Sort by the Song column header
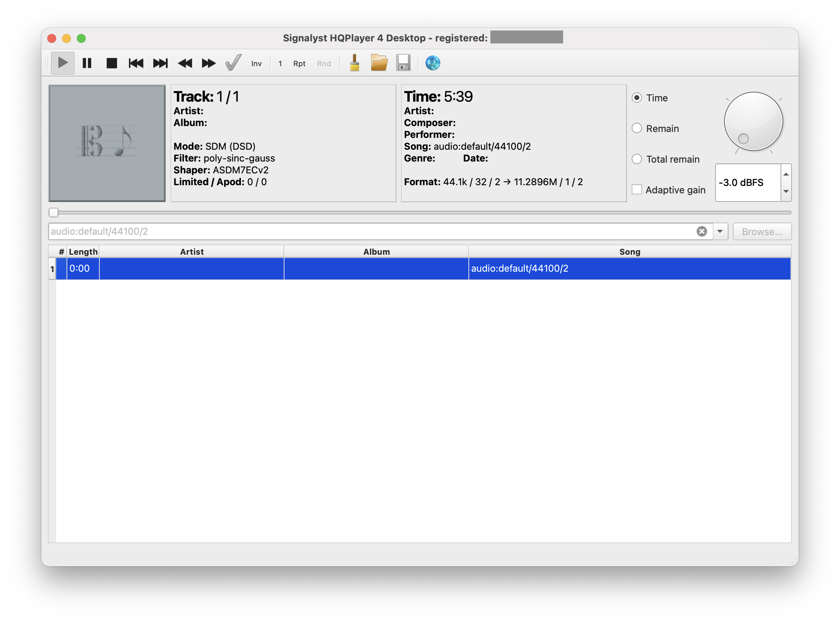The width and height of the screenshot is (840, 621). [x=630, y=252]
